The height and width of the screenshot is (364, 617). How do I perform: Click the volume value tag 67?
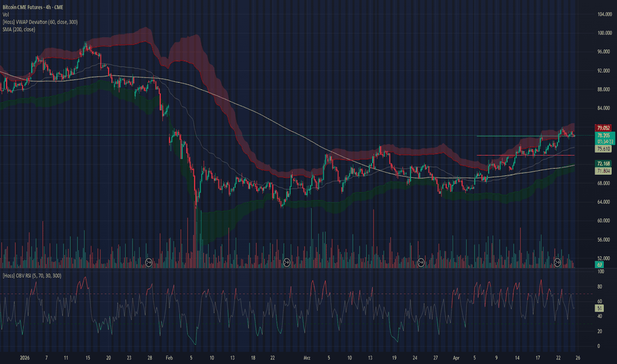click(x=599, y=265)
